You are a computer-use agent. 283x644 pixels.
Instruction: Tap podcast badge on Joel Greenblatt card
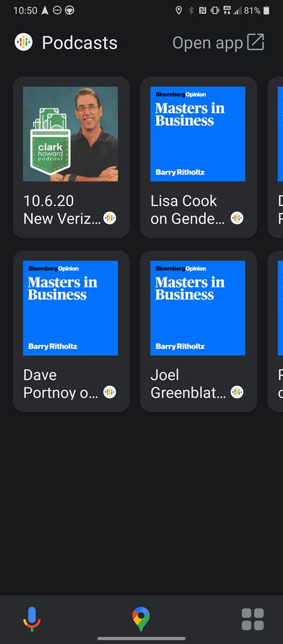(237, 392)
